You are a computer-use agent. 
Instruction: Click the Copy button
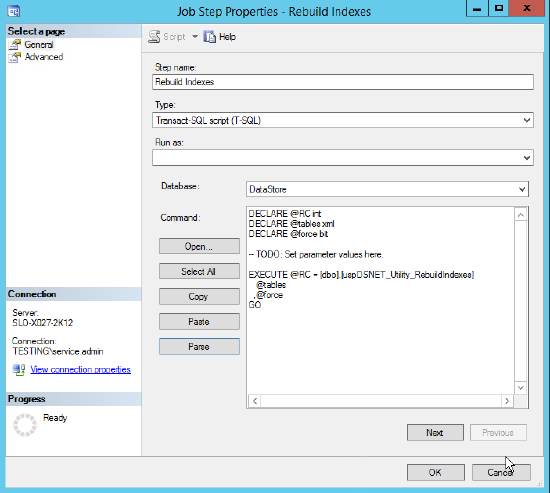pos(199,297)
